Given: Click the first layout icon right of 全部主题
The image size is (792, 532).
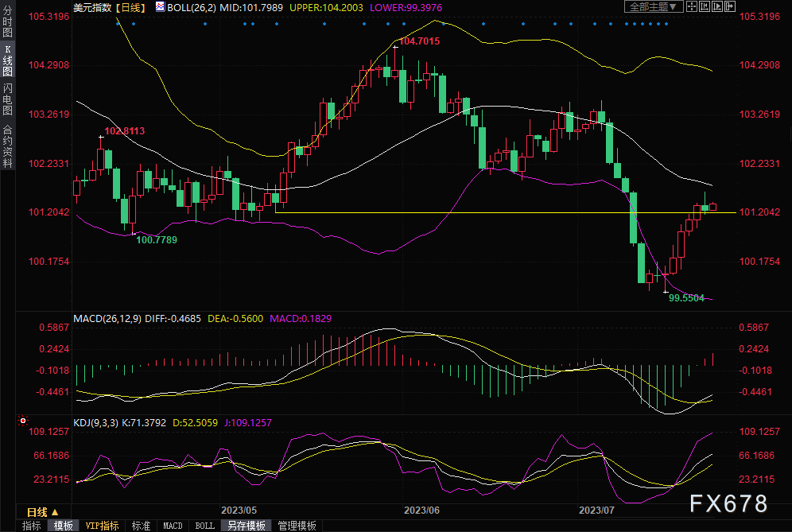Looking at the screenshot, I should coord(693,6).
